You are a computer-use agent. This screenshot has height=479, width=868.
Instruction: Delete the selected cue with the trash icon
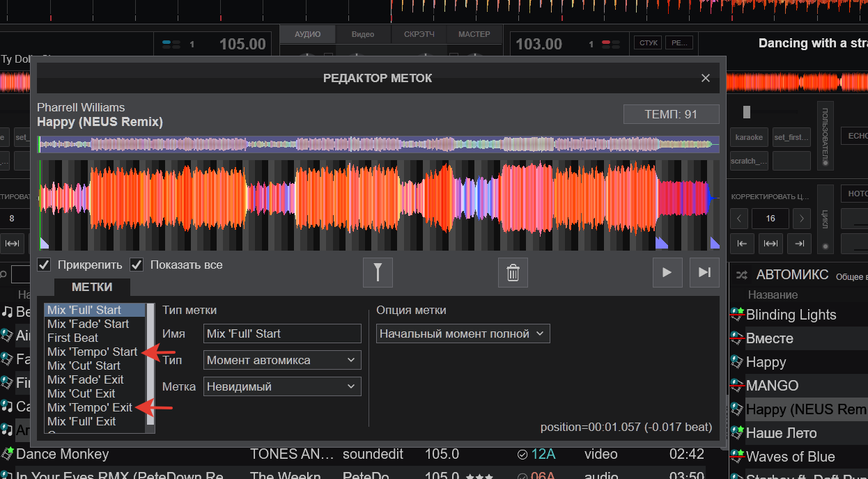point(513,272)
